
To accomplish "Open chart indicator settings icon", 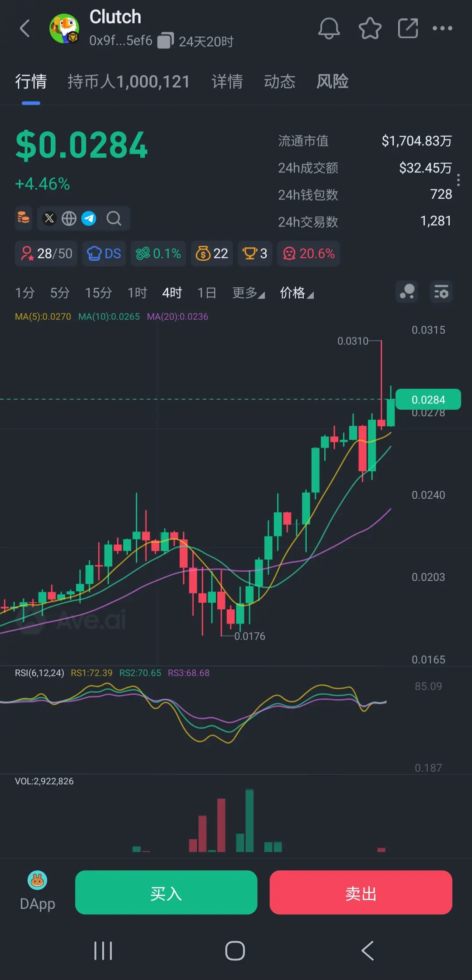I will [441, 292].
